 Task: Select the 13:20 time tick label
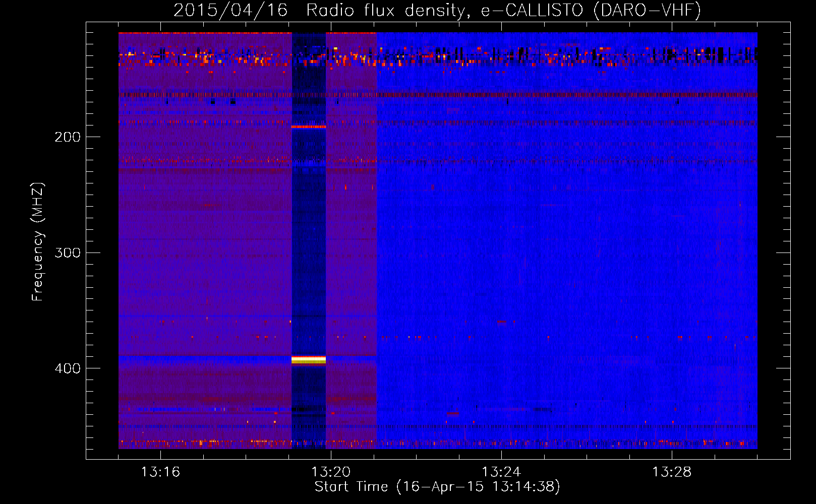click(331, 472)
